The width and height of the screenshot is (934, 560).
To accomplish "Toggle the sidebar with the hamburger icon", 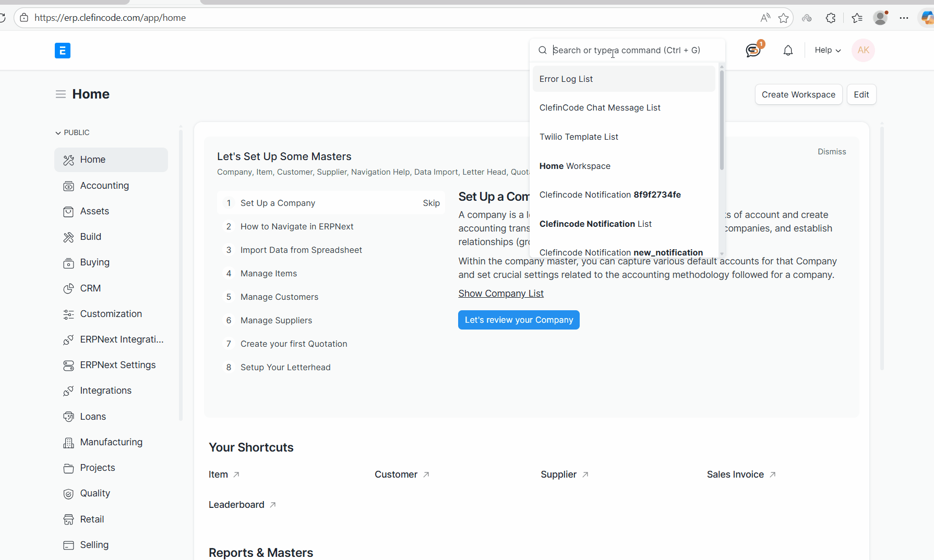I will (61, 94).
